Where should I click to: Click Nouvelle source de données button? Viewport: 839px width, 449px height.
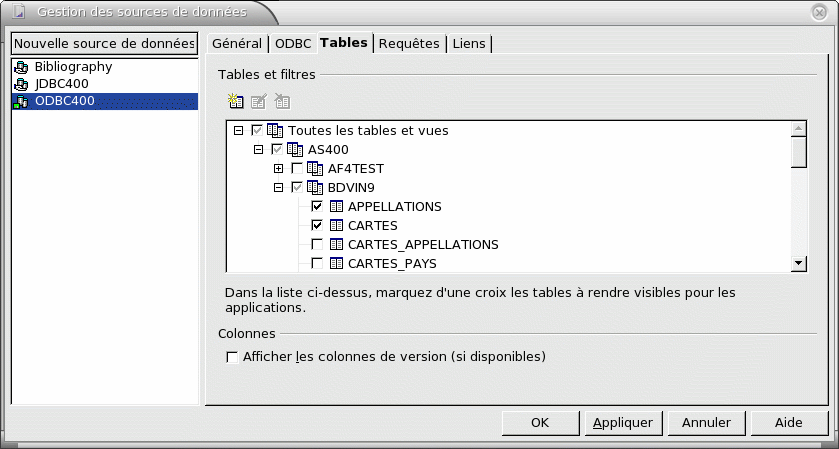(105, 43)
